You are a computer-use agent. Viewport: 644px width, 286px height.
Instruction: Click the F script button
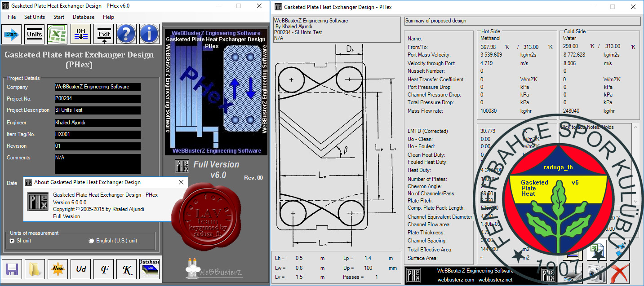point(104,269)
